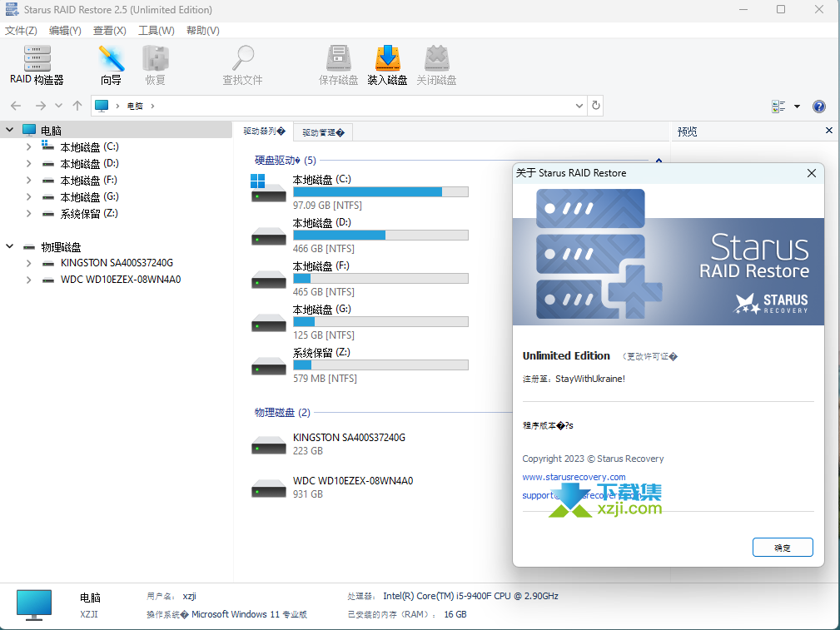840x630 pixels.
Task: Open the blue help question icon
Action: (x=818, y=106)
